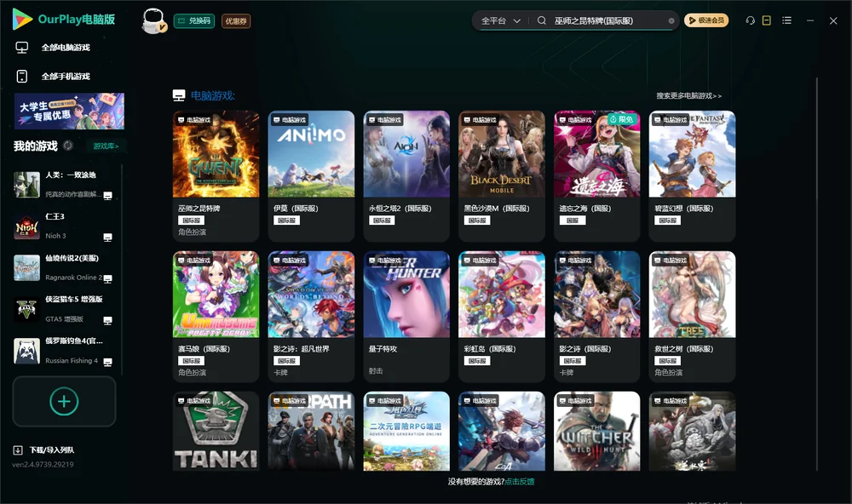Open 侠盗猎车5 增强版 in my games
The width and height of the screenshot is (852, 504).
coord(64,310)
